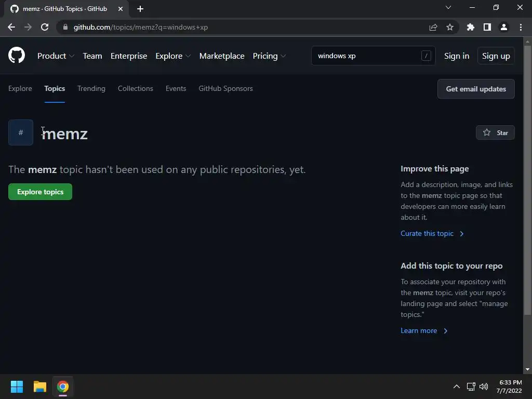Click the Sign up button
Screen dimensions: 532x399
(496, 56)
